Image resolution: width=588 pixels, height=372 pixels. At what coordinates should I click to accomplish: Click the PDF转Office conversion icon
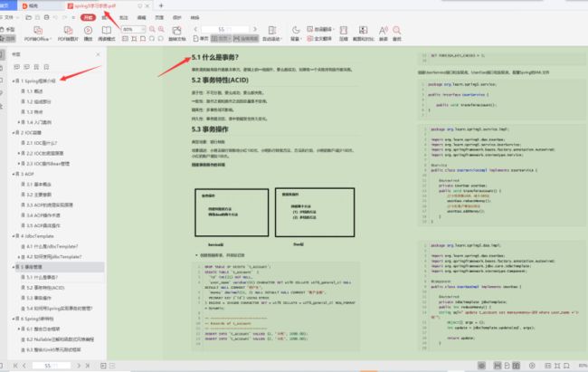[x=38, y=31]
